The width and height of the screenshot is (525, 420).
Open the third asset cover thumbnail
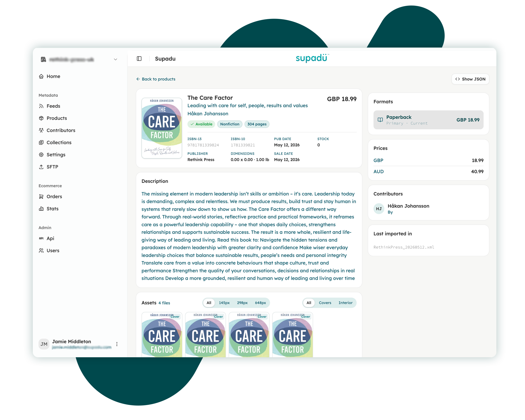249,335
